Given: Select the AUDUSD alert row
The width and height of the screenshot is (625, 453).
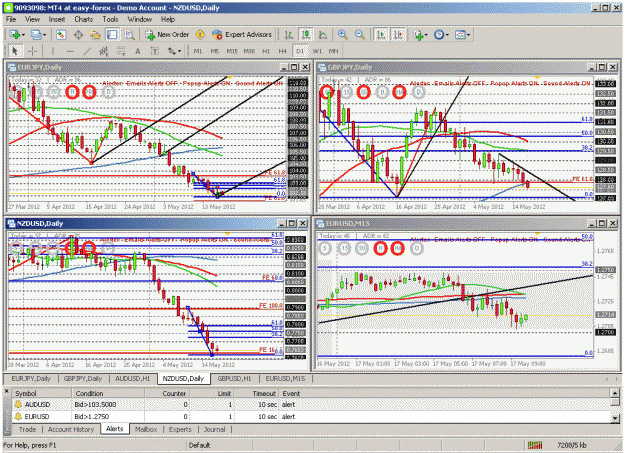Looking at the screenshot, I should 312,404.
